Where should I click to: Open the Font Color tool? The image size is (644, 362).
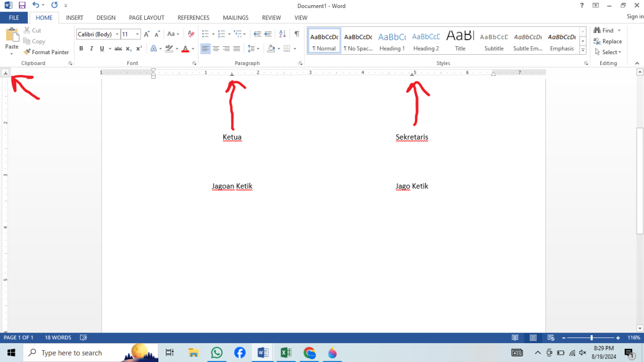[186, 48]
